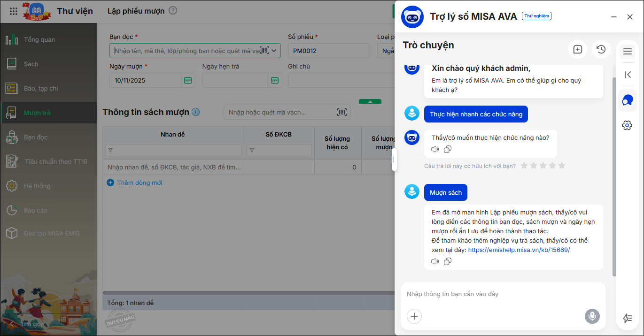Viewport: 644px width, 336px height.
Task: Click the Số phiếu field PM0012
Action: (x=329, y=51)
